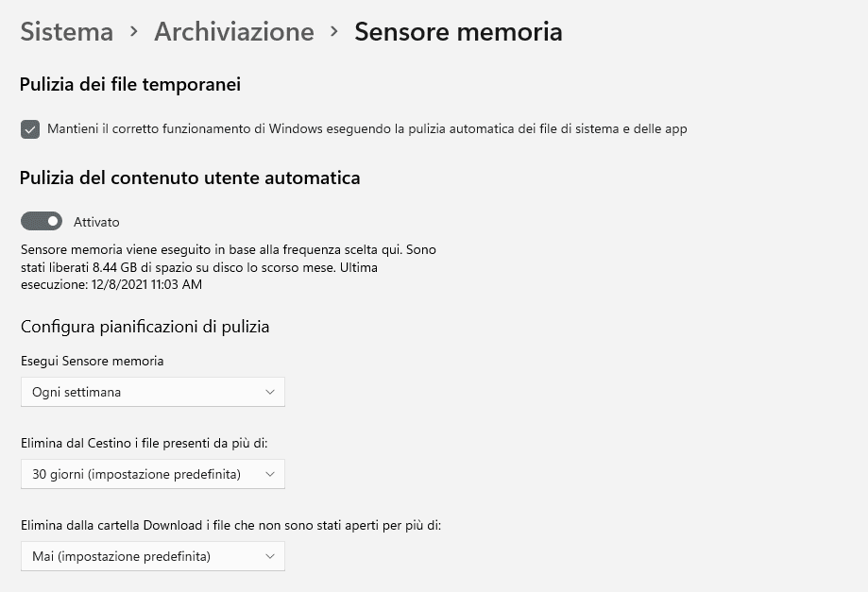Click the Sensore memoria page title

tap(458, 31)
